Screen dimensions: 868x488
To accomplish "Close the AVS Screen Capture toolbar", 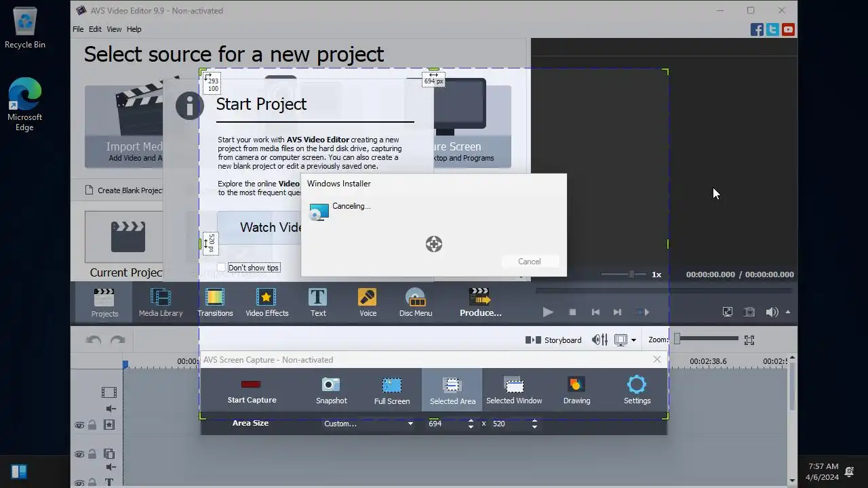I will [656, 359].
